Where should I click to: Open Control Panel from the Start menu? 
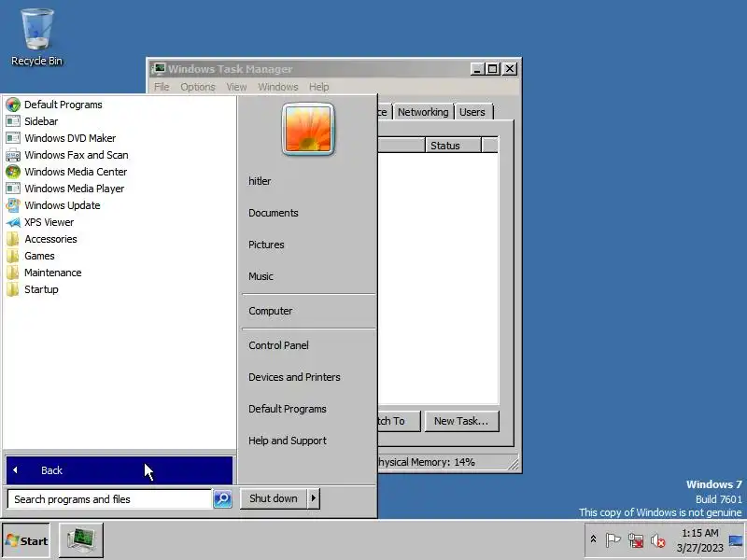(x=278, y=345)
